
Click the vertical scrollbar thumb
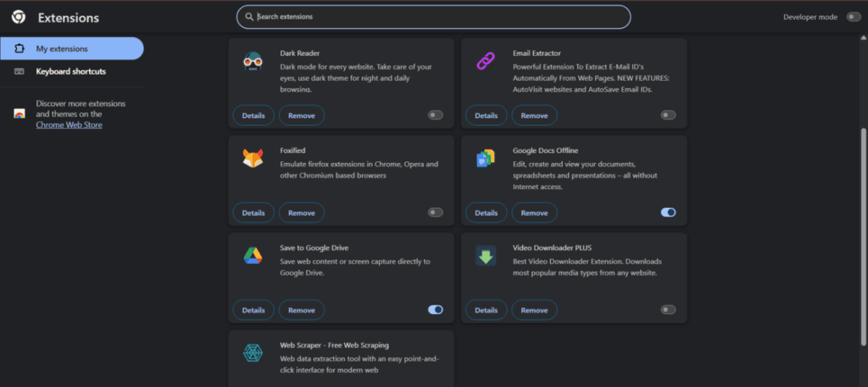(864, 236)
